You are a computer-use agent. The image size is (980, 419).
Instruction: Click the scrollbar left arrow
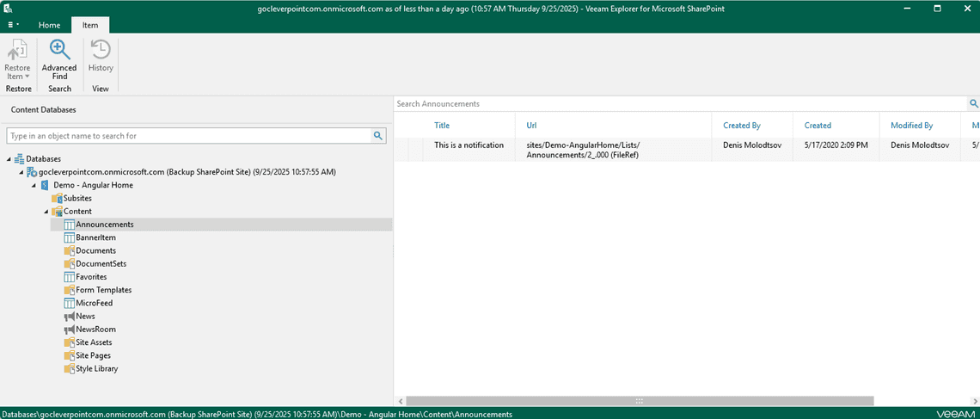(x=399, y=401)
